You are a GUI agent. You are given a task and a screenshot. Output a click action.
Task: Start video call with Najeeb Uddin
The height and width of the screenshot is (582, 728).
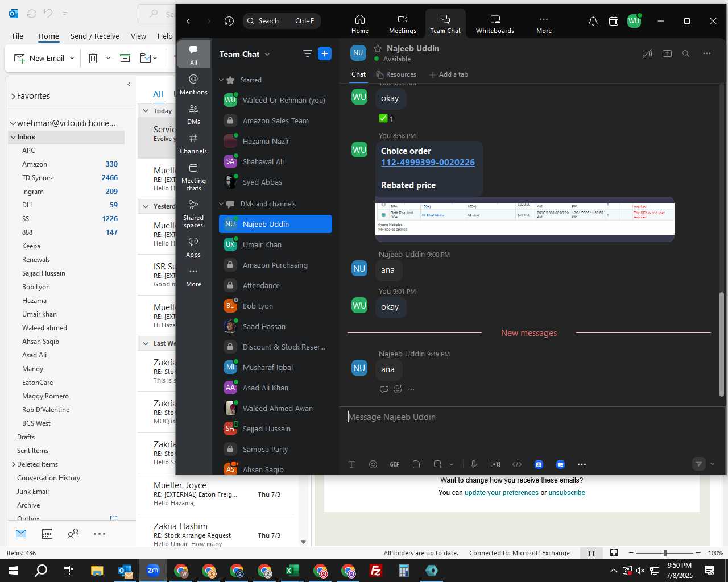(647, 53)
